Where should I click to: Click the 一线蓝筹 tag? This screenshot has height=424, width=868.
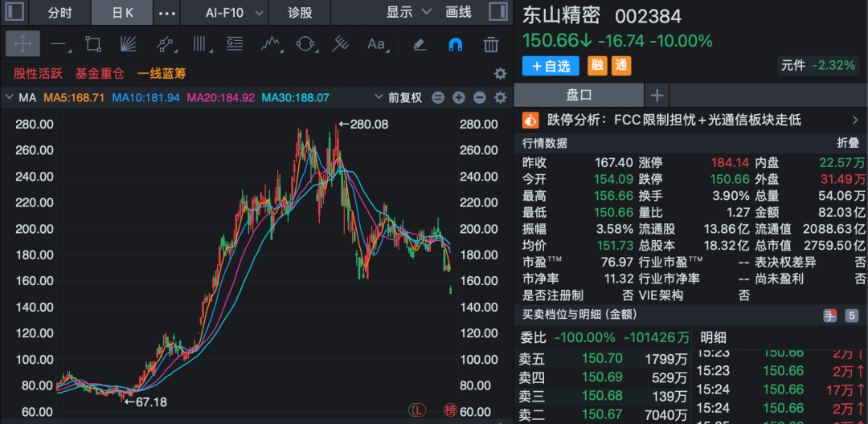click(162, 74)
